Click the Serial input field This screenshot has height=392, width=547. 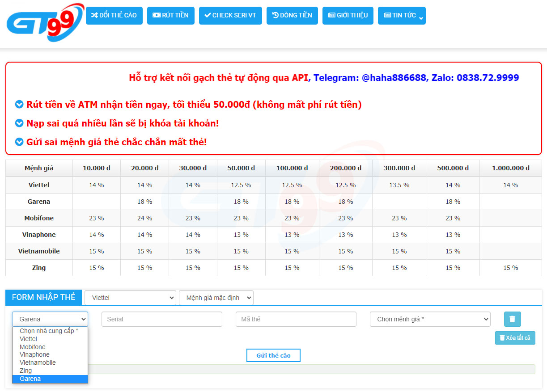coord(162,319)
